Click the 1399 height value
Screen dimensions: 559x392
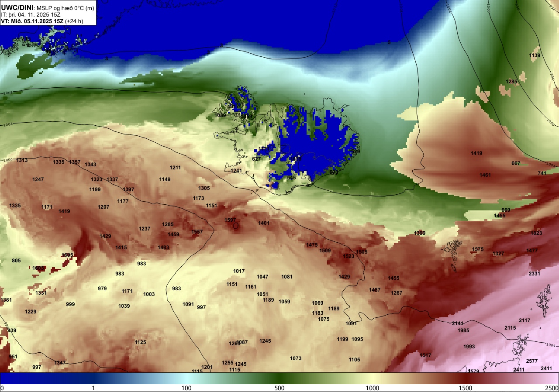click(x=420, y=233)
